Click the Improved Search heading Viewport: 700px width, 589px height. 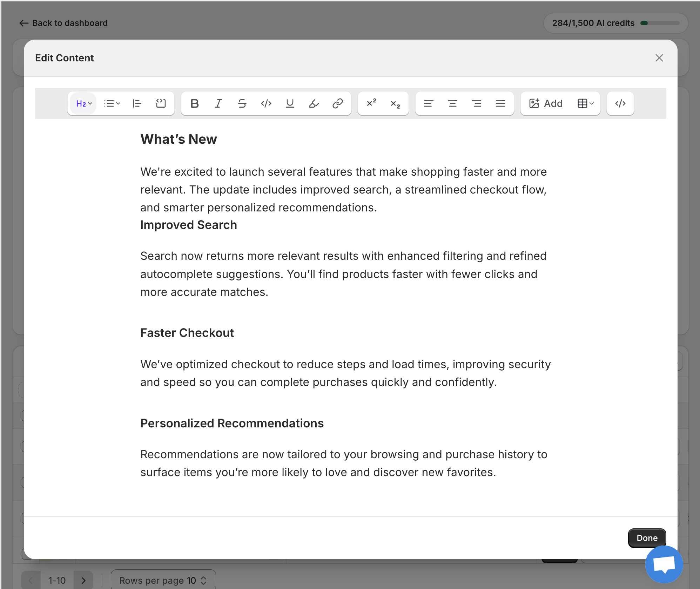(189, 225)
